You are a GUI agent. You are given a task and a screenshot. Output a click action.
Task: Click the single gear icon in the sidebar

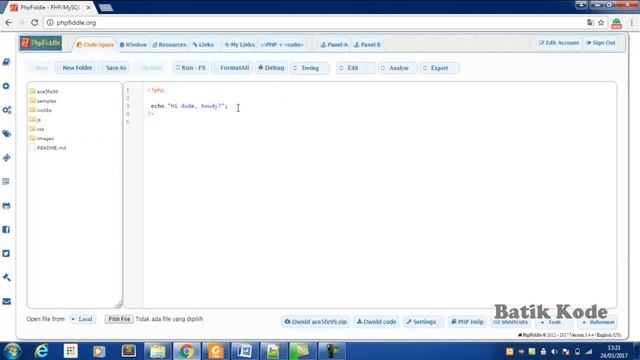(x=6, y=86)
